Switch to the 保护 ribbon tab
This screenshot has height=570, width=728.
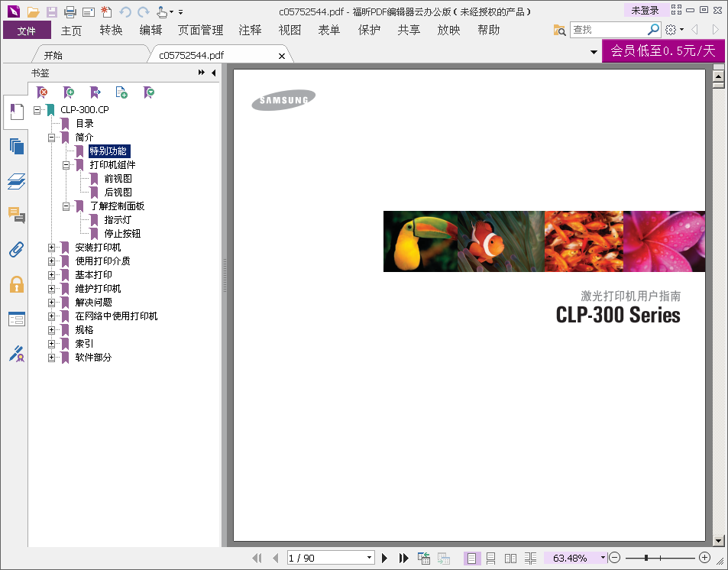point(369,31)
